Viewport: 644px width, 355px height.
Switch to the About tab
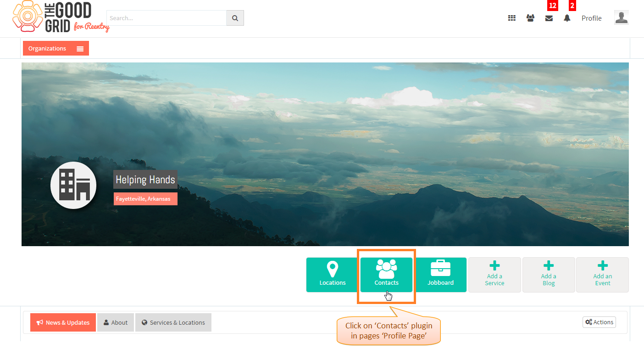pyautogui.click(x=116, y=322)
